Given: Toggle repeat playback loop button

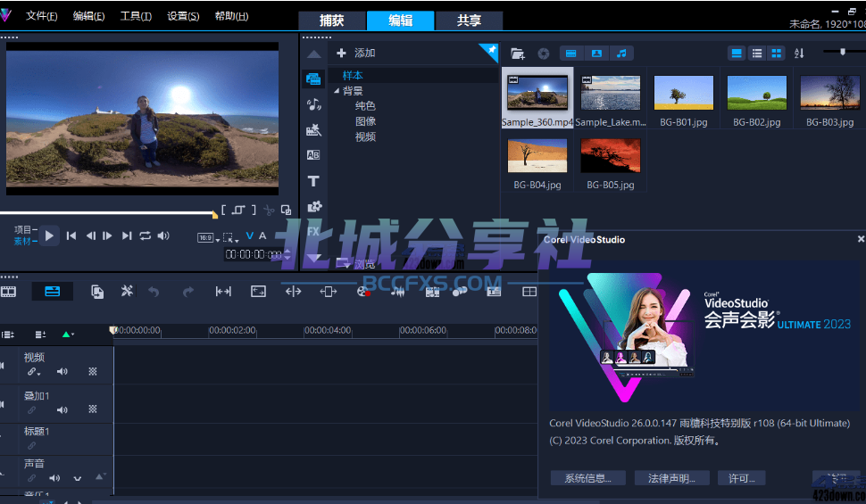Looking at the screenshot, I should click(x=146, y=235).
